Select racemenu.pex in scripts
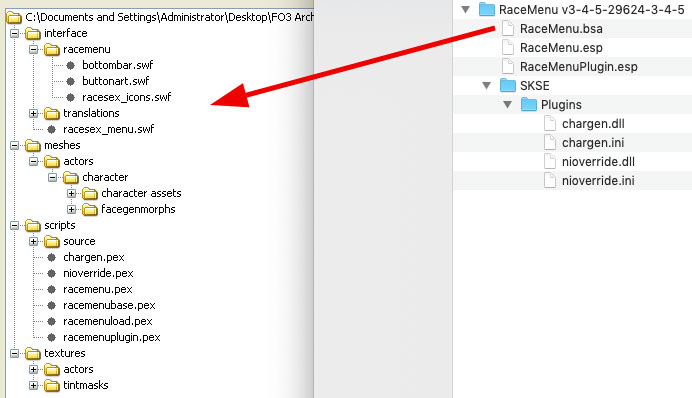Image resolution: width=692 pixels, height=398 pixels. (x=98, y=289)
